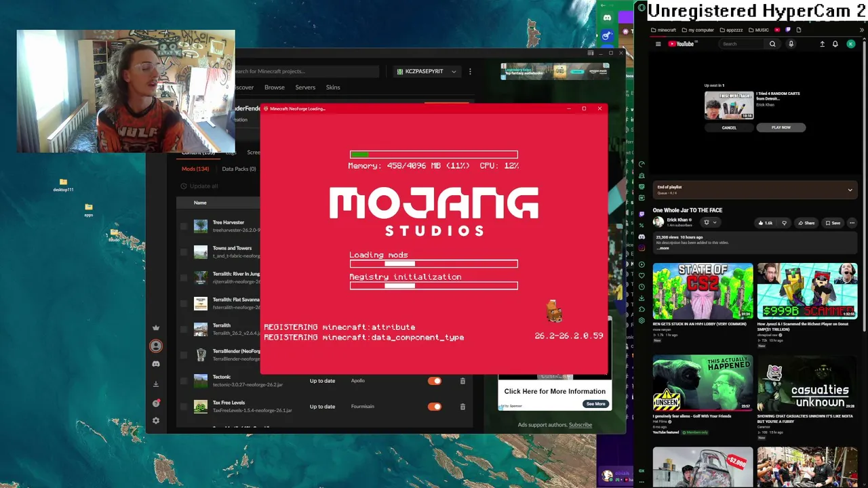Open the desktop111 folder on desktop
The height and width of the screenshot is (488, 868).
click(63, 185)
